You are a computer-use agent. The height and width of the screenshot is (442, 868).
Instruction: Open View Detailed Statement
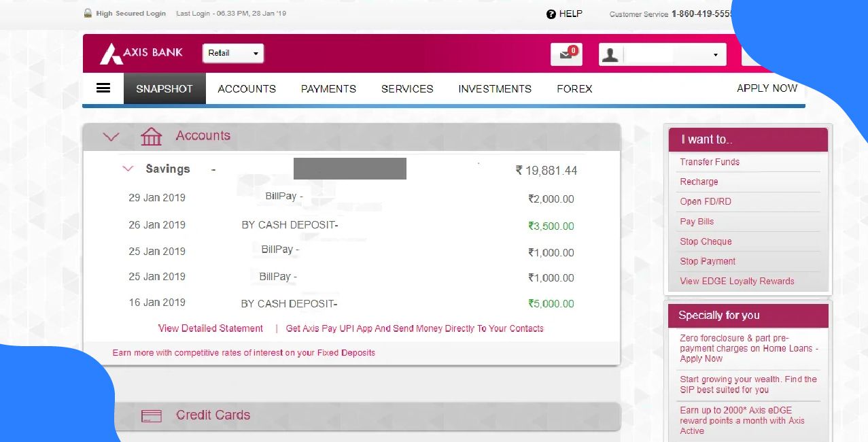tap(210, 328)
